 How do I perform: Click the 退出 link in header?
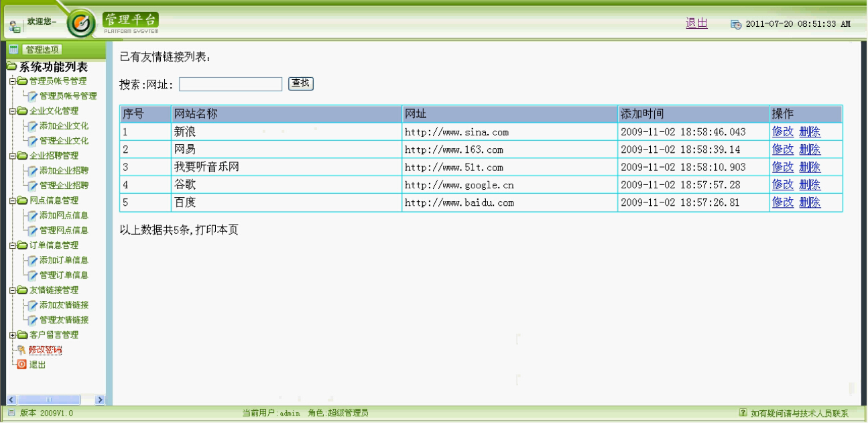(696, 23)
